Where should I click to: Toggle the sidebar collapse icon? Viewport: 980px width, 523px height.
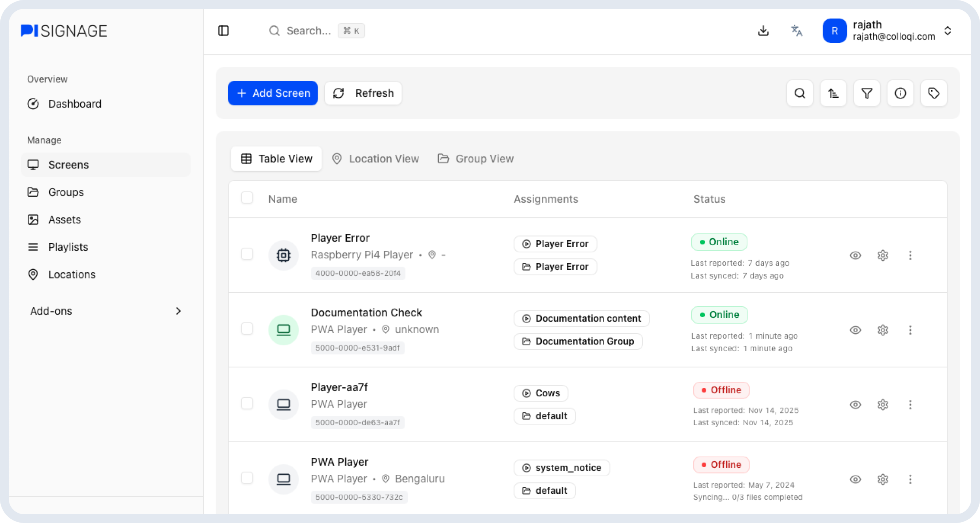[x=223, y=31]
